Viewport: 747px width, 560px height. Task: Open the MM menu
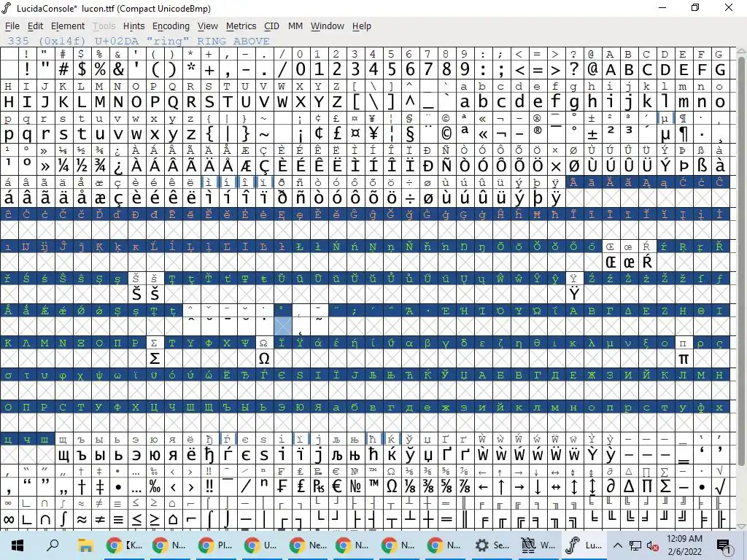coord(295,26)
